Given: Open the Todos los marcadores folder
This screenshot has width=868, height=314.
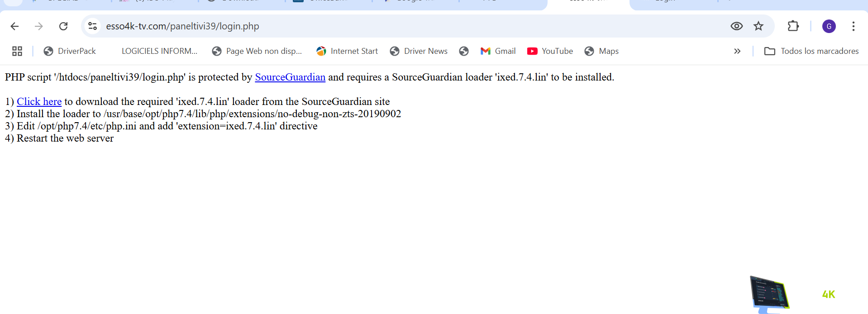Looking at the screenshot, I should [811, 51].
